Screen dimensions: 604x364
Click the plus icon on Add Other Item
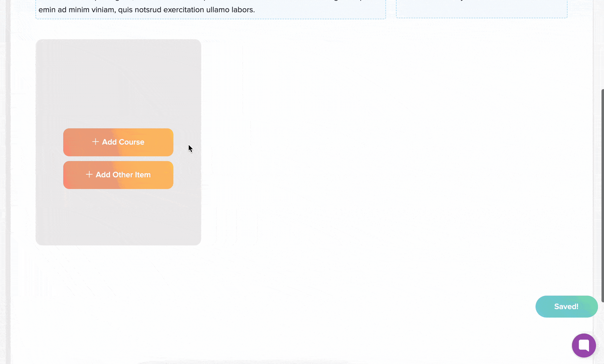(89, 175)
